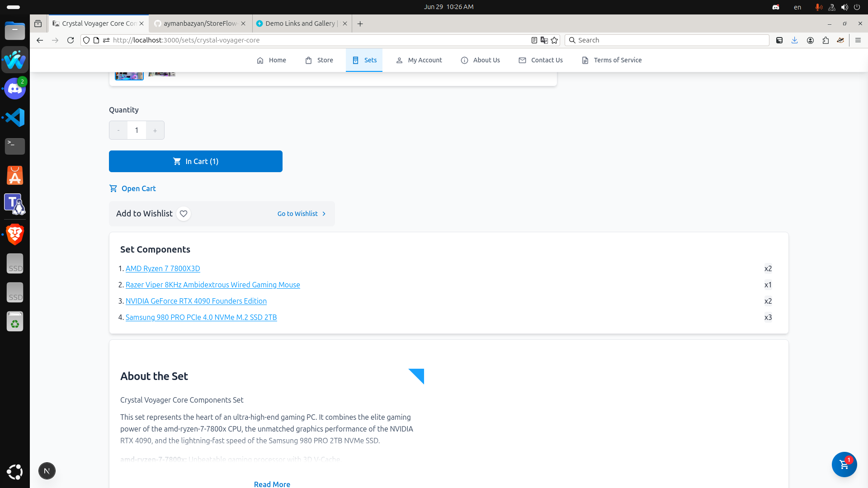Open NVIDIA GeForce RTX 4090 link
The height and width of the screenshot is (488, 868).
pyautogui.click(x=196, y=301)
